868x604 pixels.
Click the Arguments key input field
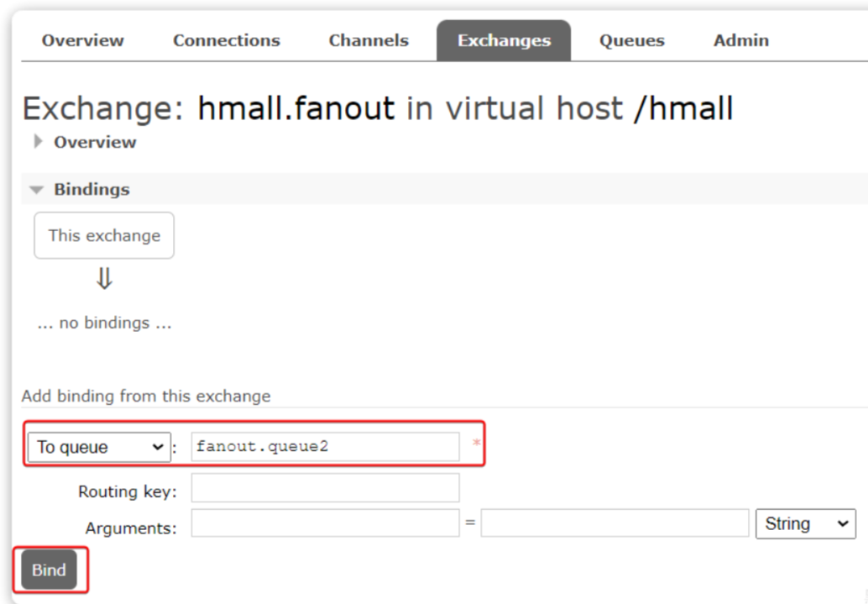point(325,524)
